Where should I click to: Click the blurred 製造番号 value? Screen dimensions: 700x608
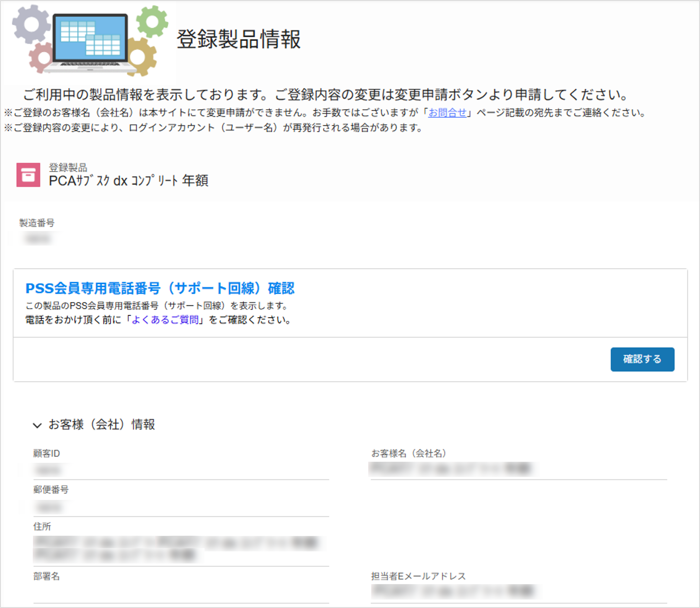click(x=38, y=239)
